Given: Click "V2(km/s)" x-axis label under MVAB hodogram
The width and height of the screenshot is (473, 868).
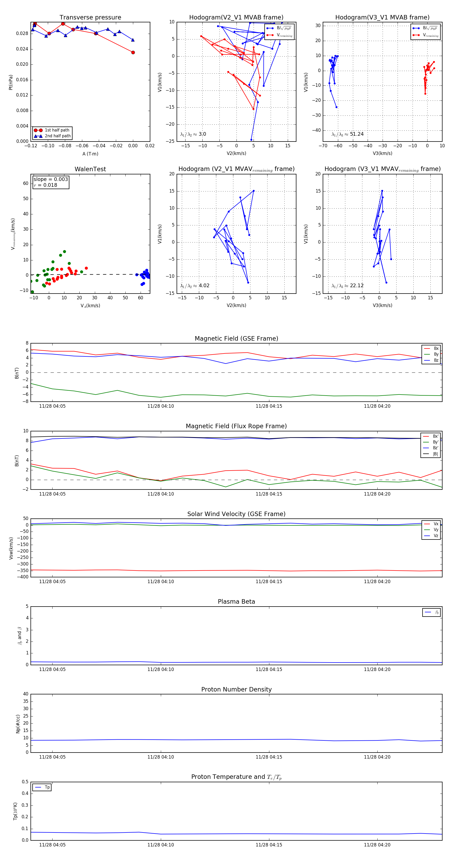Looking at the screenshot, I should pyautogui.click(x=236, y=154).
